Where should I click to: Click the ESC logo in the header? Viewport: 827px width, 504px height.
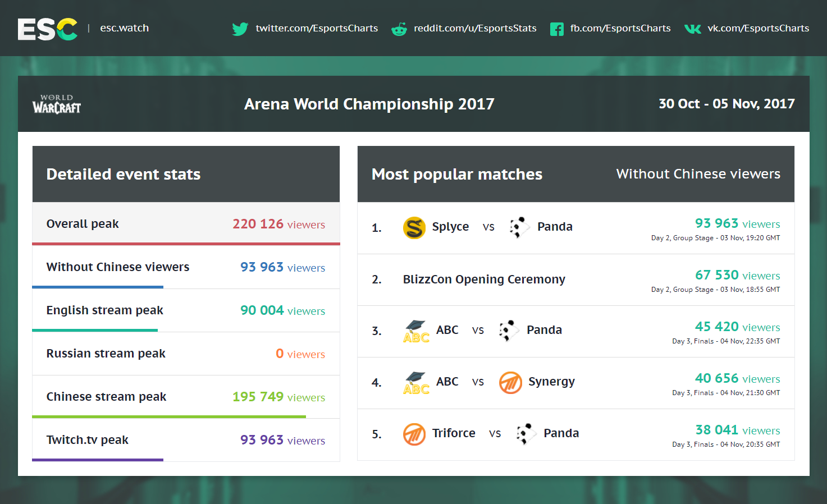[47, 29]
